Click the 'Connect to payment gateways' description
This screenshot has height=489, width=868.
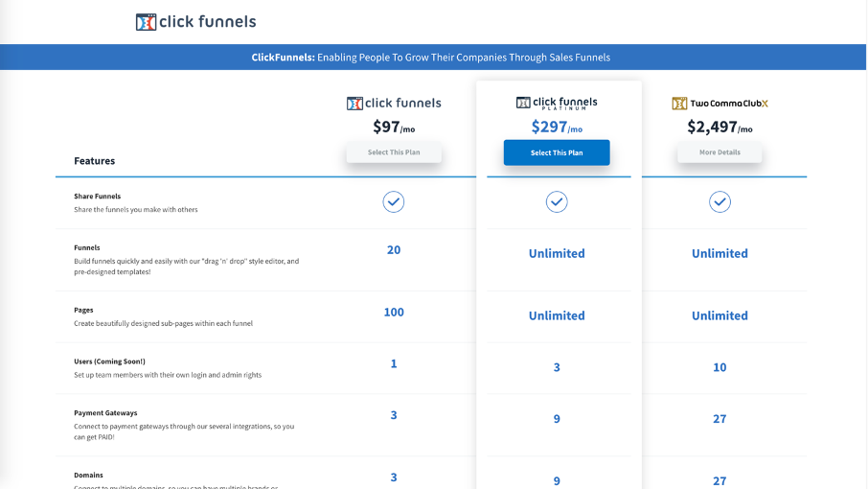pyautogui.click(x=184, y=431)
